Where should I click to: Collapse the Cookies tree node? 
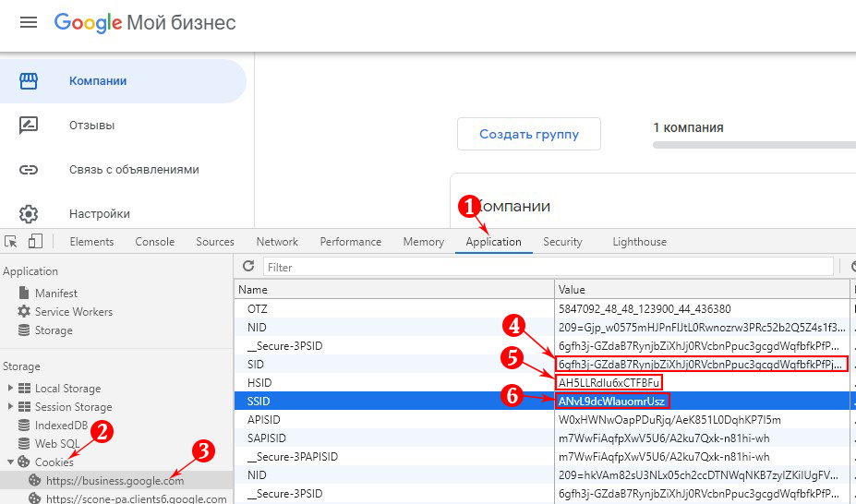10,462
